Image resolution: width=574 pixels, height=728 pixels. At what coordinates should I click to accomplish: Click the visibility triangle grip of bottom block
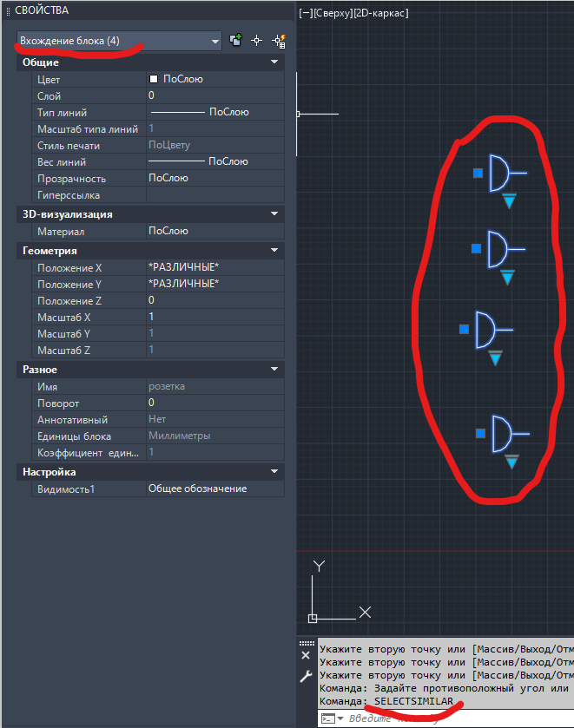pos(511,462)
